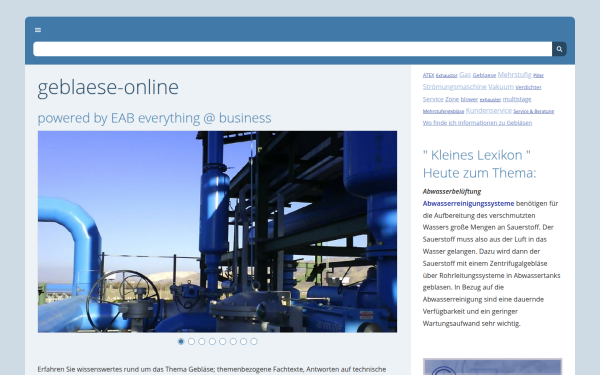Open the Strömungsmaschine tag

pyautogui.click(x=455, y=87)
